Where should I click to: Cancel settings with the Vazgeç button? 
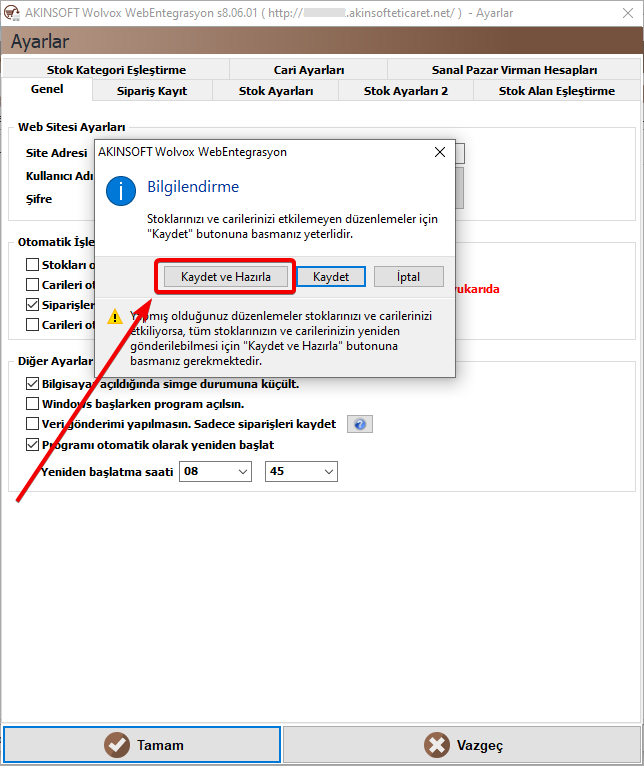point(462,745)
